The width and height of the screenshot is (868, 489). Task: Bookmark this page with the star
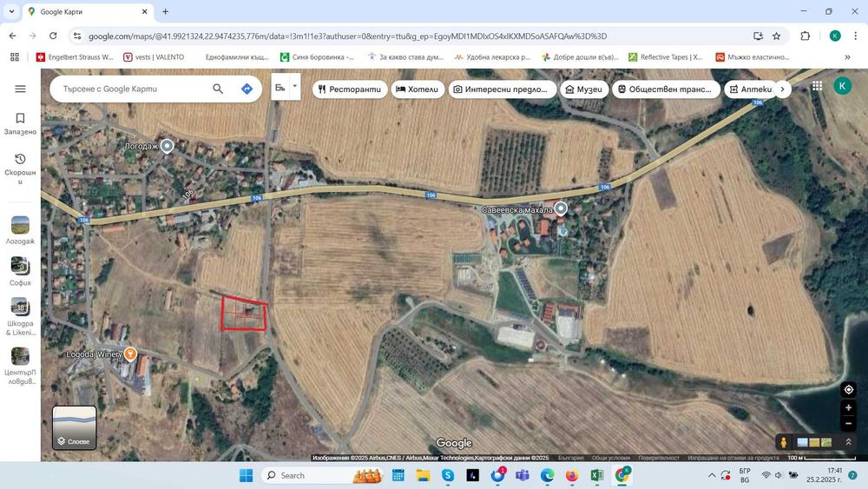click(x=776, y=36)
